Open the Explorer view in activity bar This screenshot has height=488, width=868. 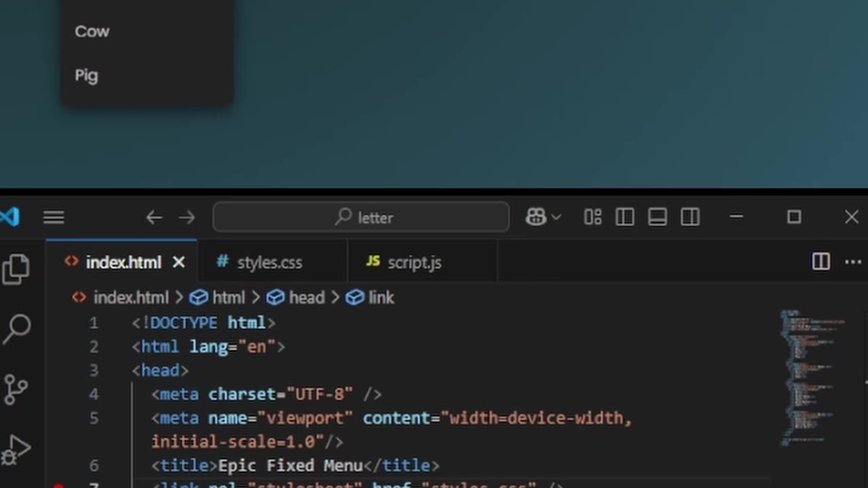click(16, 269)
